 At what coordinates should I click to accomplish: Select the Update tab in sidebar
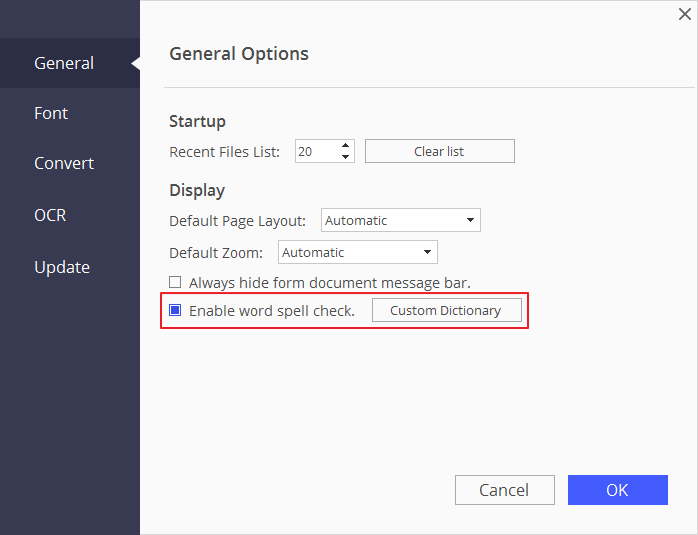[x=62, y=267]
